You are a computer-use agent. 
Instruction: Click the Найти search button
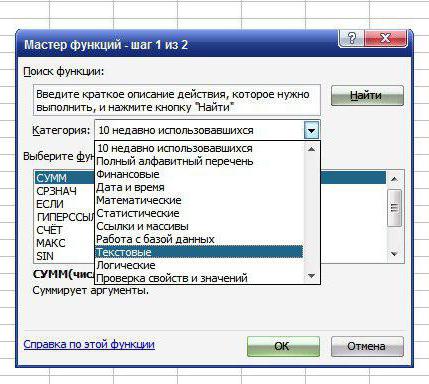(x=367, y=95)
